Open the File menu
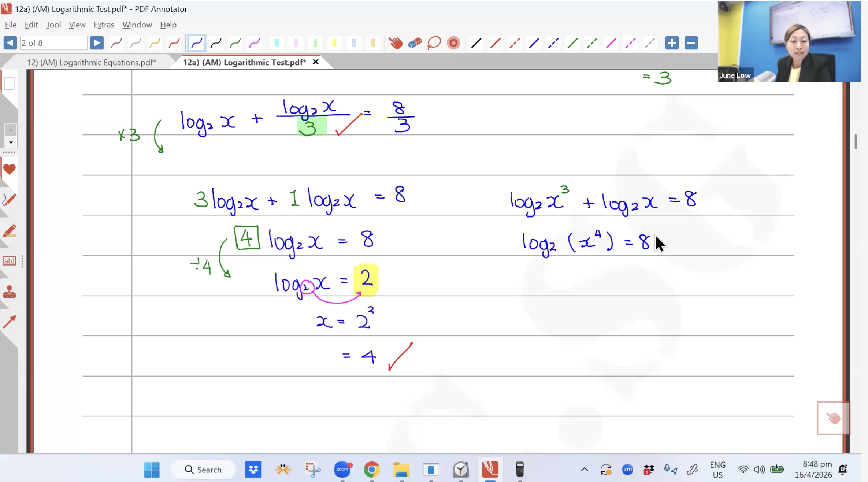The height and width of the screenshot is (482, 868). coord(11,25)
